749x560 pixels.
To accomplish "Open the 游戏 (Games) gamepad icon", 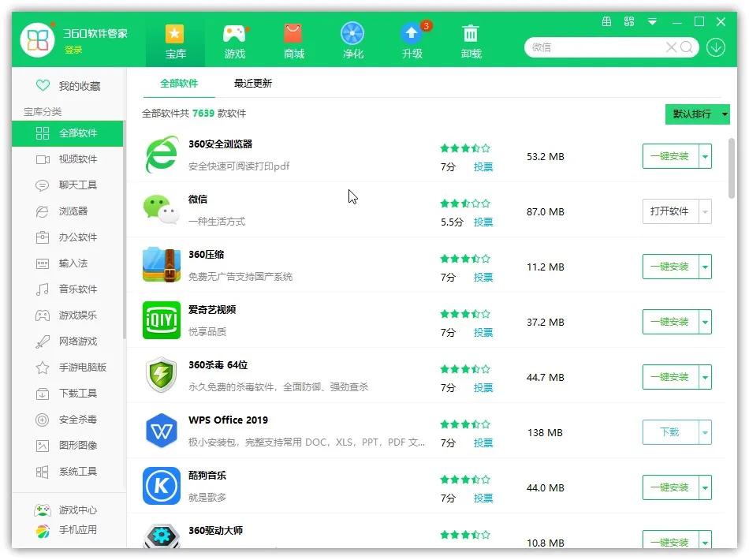I will coord(234,39).
